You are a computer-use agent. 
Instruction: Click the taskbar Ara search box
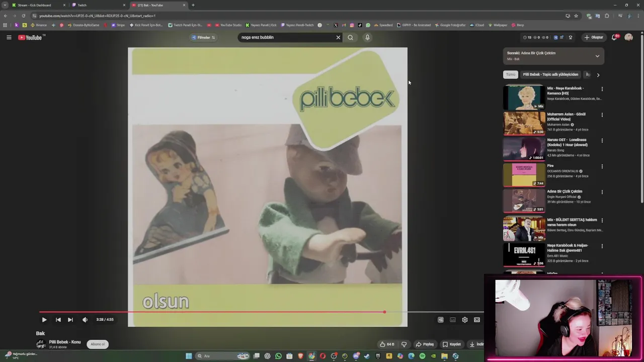(221, 356)
